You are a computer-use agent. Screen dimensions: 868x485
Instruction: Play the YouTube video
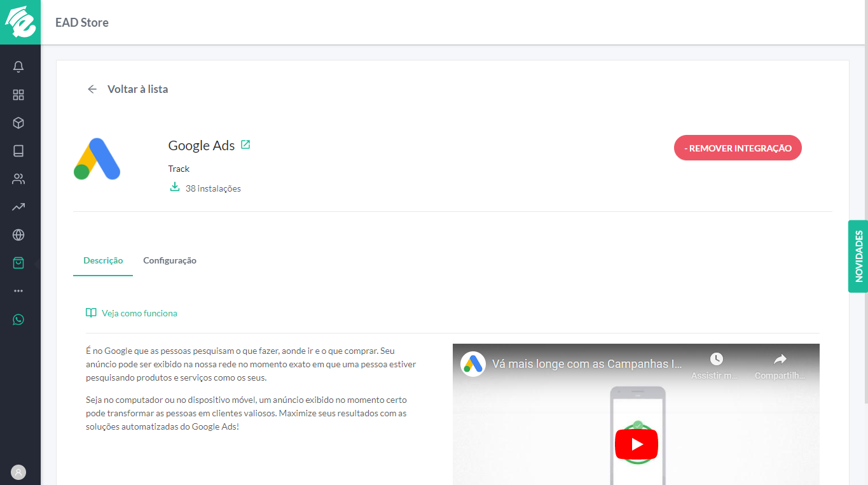pos(636,444)
